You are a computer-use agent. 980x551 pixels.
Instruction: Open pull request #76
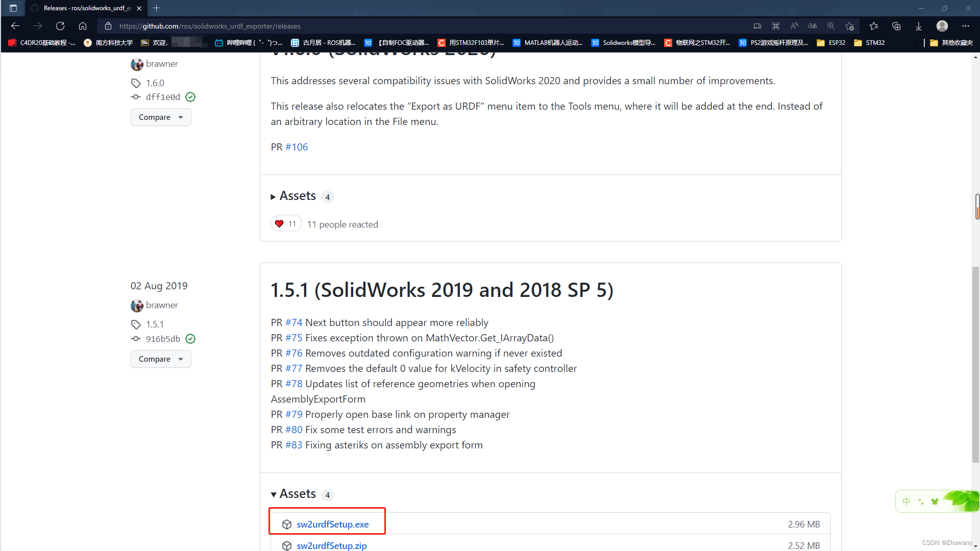coord(294,353)
